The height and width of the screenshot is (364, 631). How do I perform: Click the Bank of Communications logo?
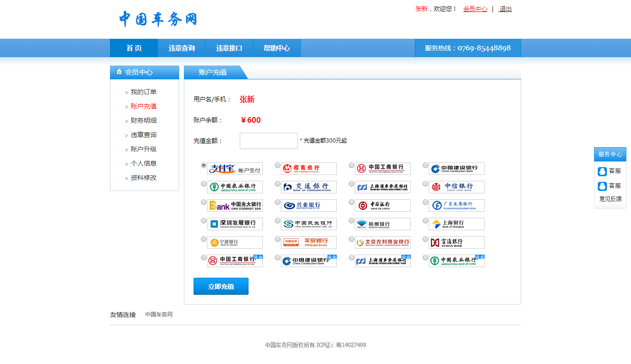point(309,187)
